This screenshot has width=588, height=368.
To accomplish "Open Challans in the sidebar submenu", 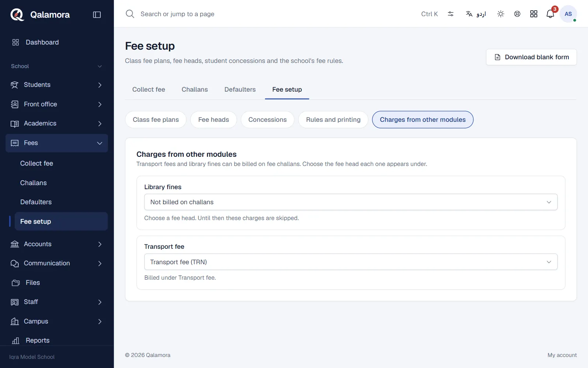I will pyautogui.click(x=61, y=183).
